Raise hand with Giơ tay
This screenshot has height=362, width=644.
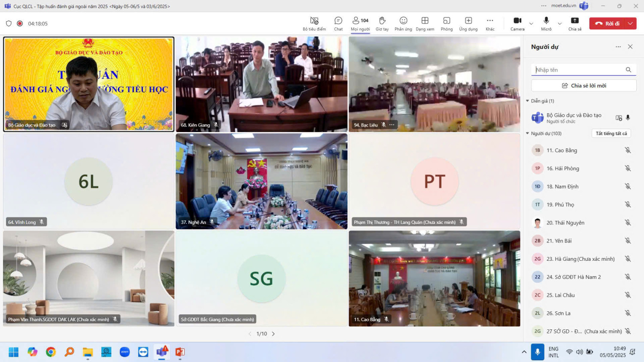[x=382, y=24]
